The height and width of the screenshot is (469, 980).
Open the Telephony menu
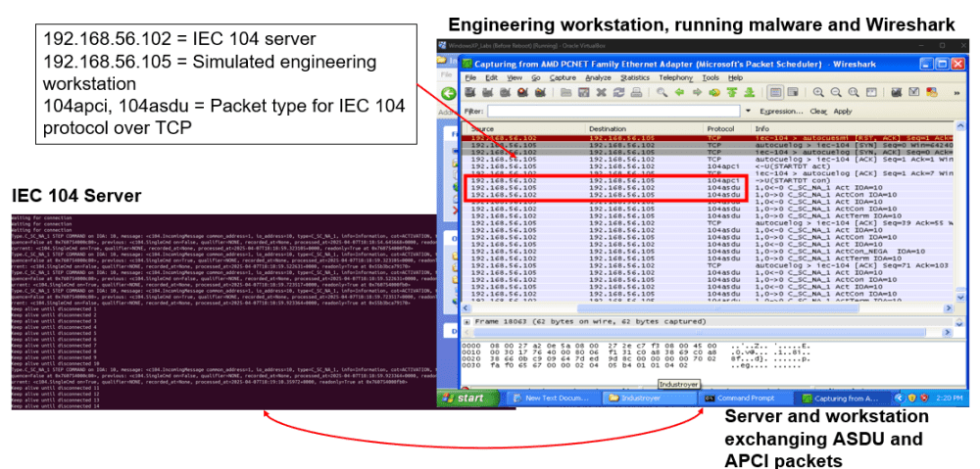click(675, 77)
